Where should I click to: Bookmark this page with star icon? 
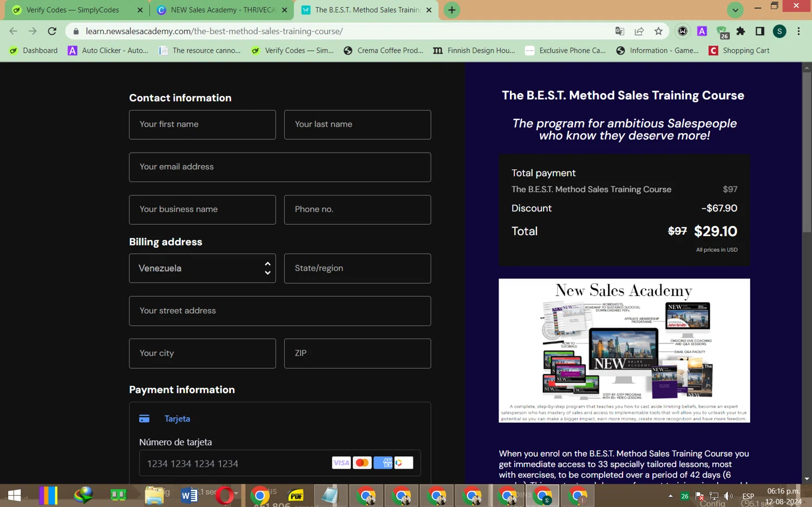(658, 31)
